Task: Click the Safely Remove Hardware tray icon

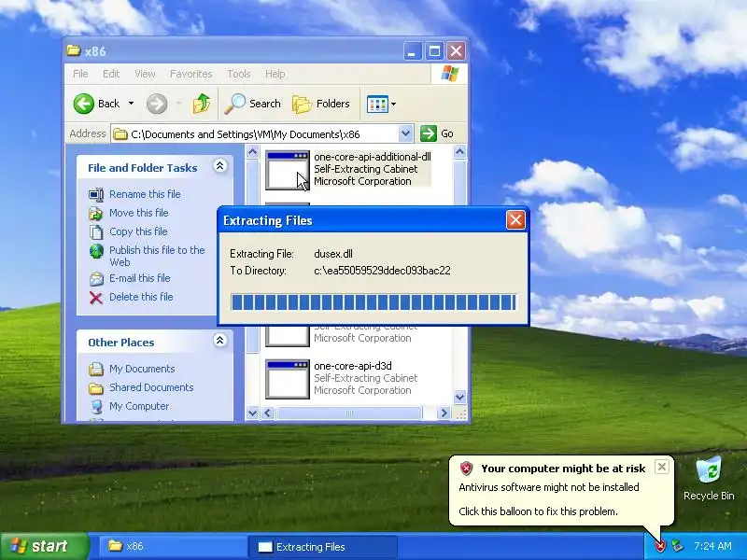Action: [677, 546]
